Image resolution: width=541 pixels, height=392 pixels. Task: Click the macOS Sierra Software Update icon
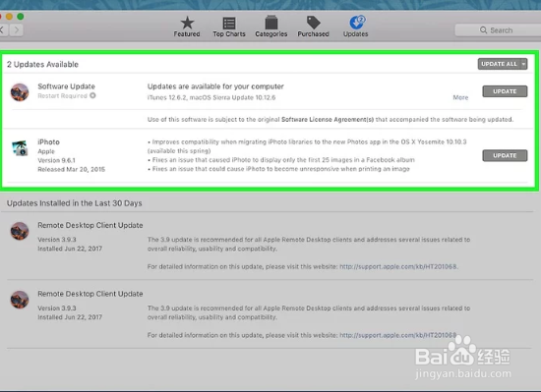coord(20,92)
